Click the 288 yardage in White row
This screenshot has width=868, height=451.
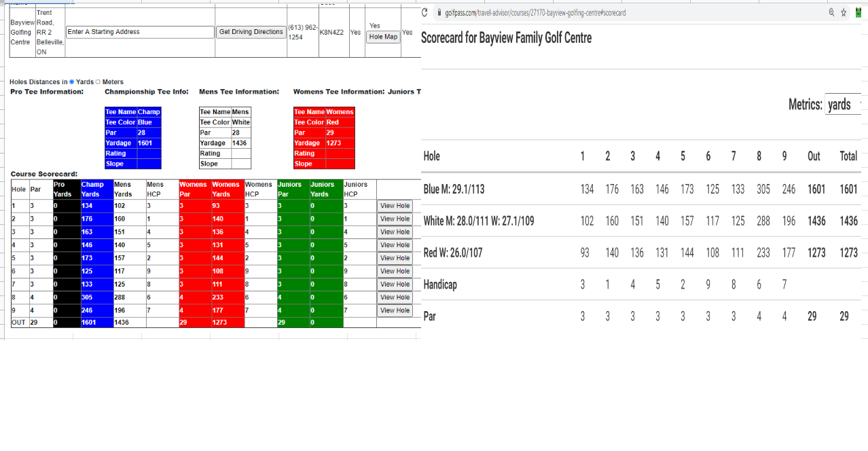click(763, 221)
